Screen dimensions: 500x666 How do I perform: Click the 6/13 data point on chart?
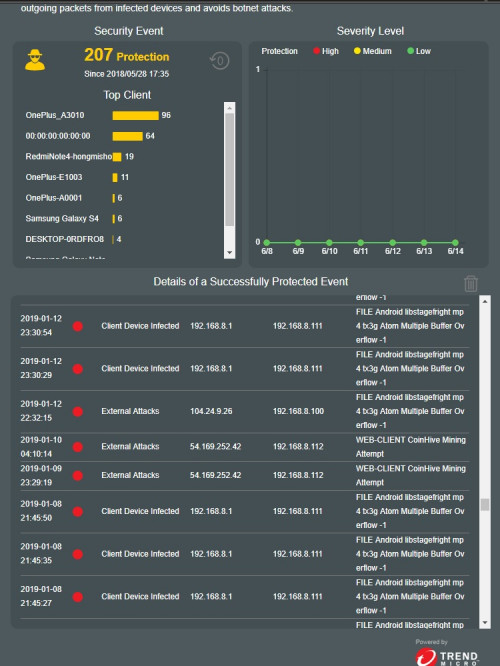[424, 243]
